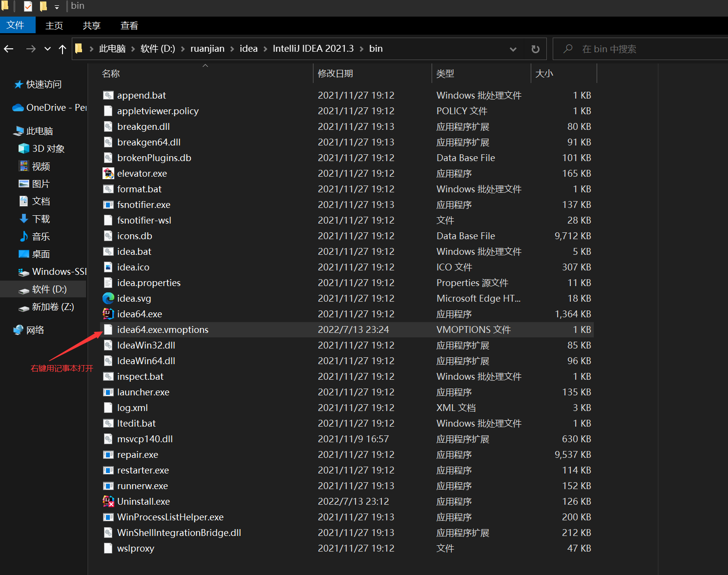Viewport: 728px width, 575px height.
Task: Select 软件 (D:) drive in sidebar
Action: click(49, 289)
